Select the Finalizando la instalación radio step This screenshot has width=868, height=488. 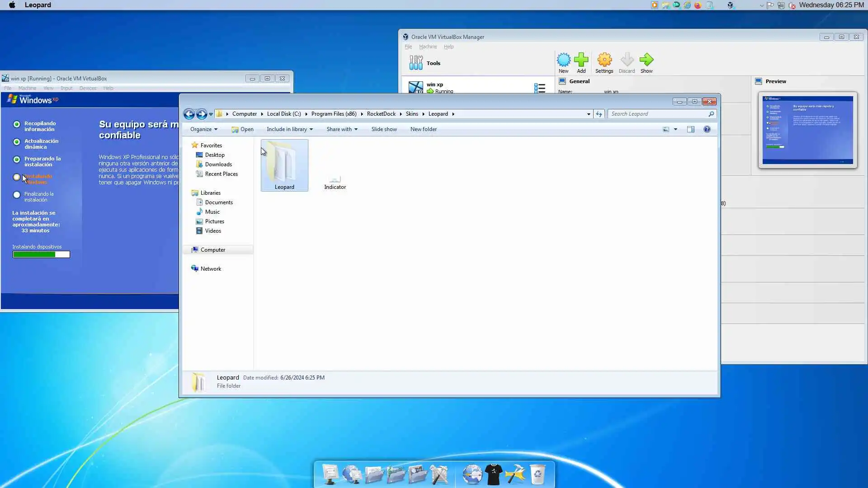tap(17, 195)
